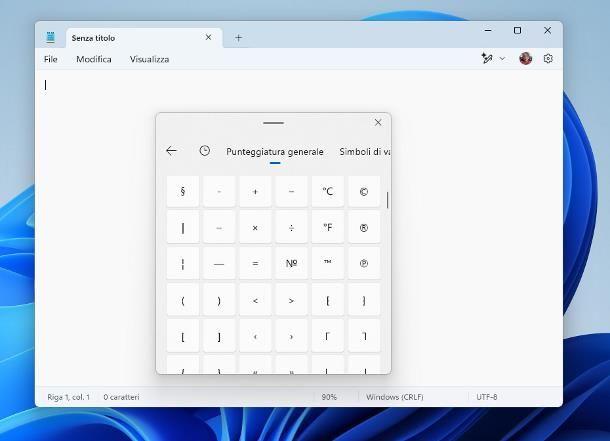Viewport: 610px width, 441px height.
Task: Click the panel drag handle bar
Action: click(273, 123)
